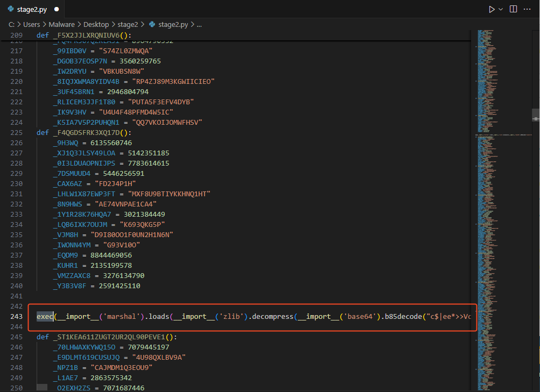The width and height of the screenshot is (540, 392).
Task: Click string "AE74VNPAE1CA4" on line 232
Action: [x=125, y=204]
